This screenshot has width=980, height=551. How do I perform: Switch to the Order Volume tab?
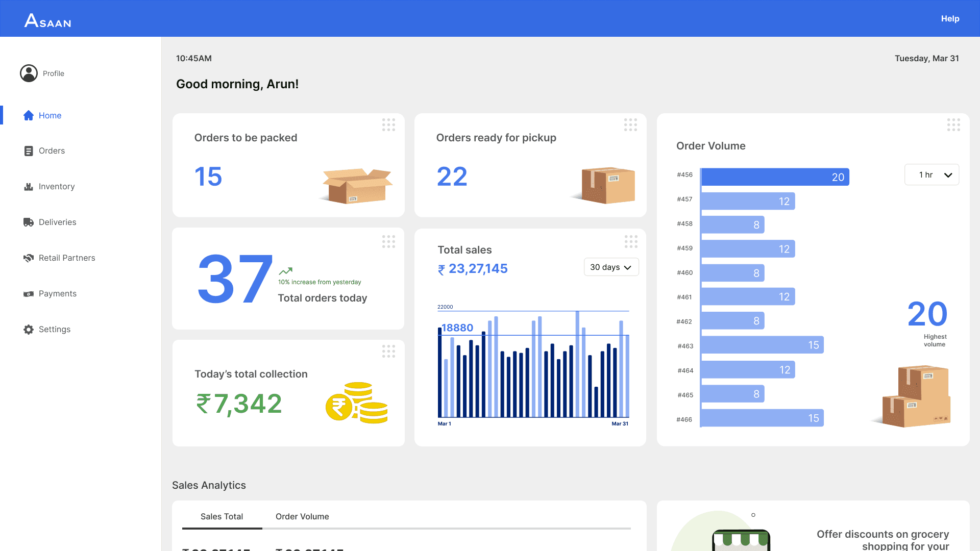click(302, 516)
